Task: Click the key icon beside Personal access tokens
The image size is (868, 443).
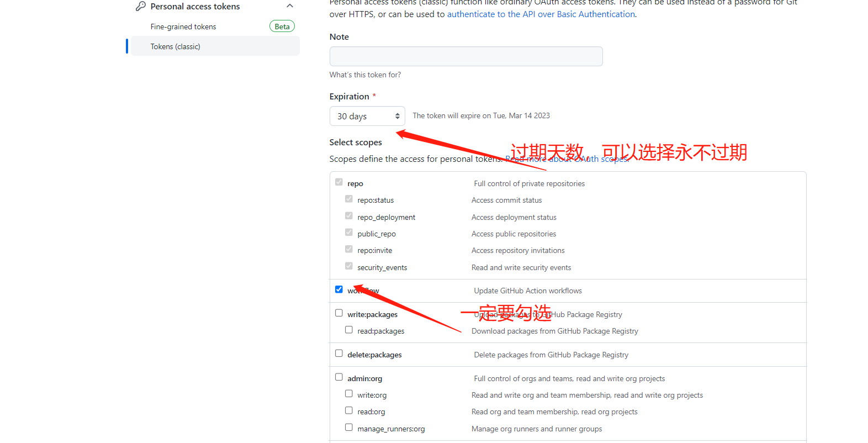Action: tap(141, 6)
